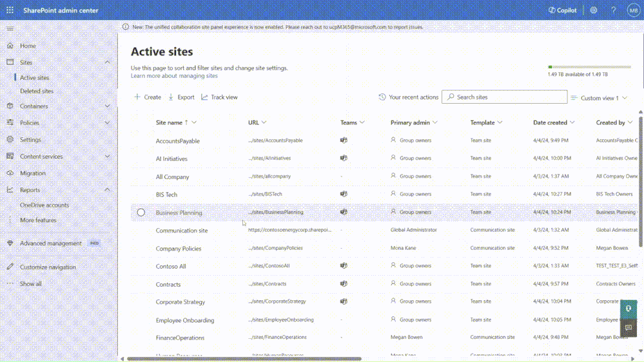Open Learn more about managing sites link

(x=174, y=76)
